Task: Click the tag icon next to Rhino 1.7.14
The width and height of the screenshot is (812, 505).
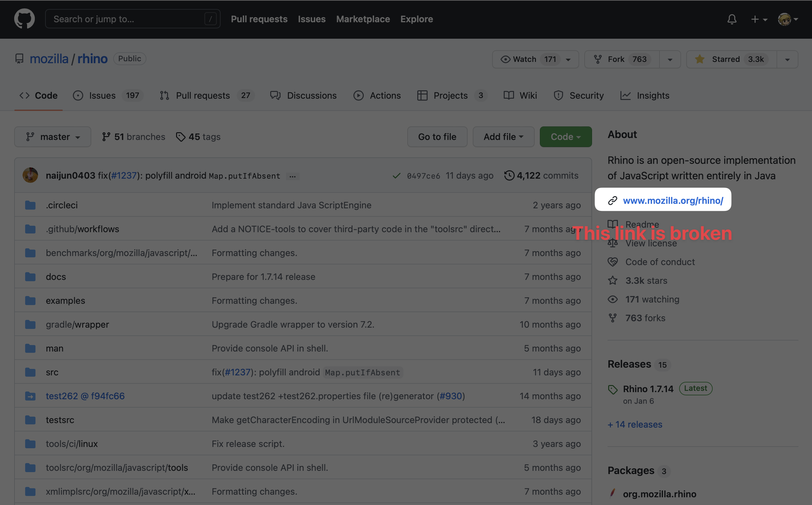Action: [613, 389]
